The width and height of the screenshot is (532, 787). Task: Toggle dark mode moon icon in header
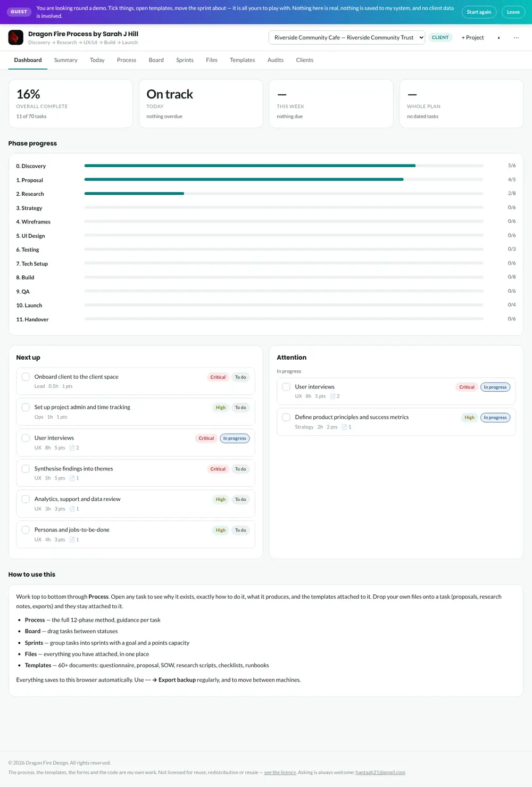tap(498, 38)
